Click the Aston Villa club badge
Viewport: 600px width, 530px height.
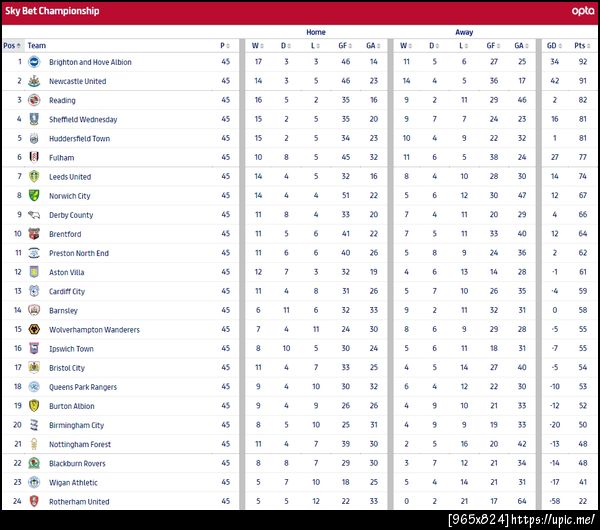34,272
